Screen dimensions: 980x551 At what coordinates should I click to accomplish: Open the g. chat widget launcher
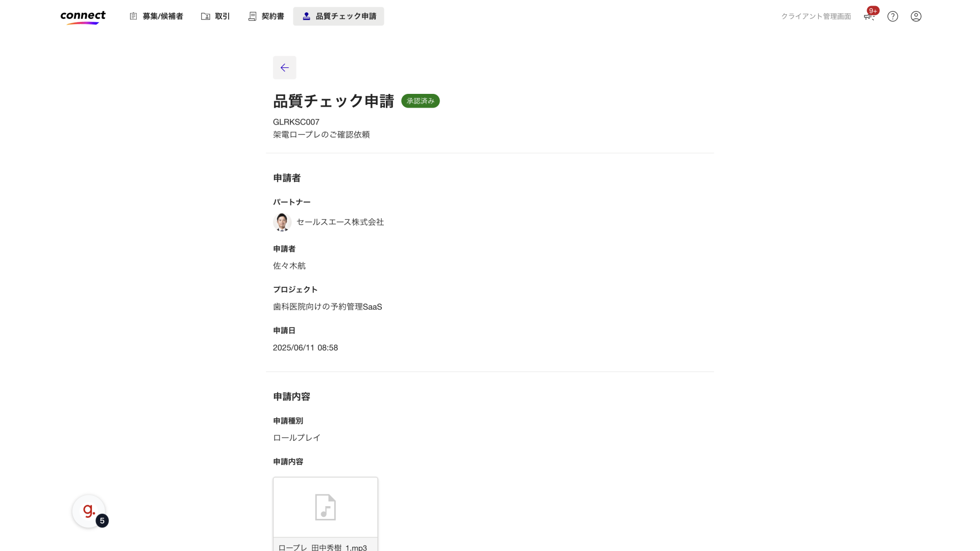[89, 511]
